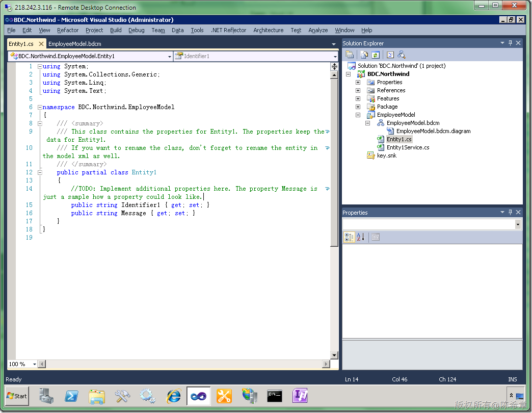This screenshot has width=532, height=413.
Task: Open Server Manager from taskbar
Action: (46, 396)
